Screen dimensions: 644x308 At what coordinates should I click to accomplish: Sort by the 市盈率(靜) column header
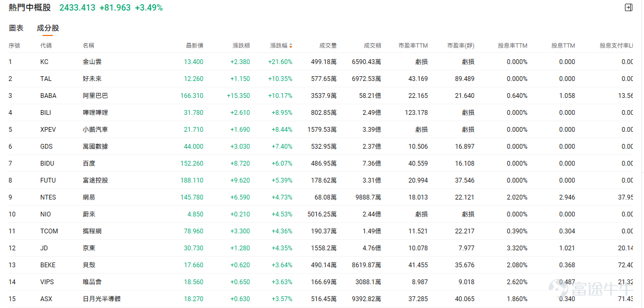(x=461, y=46)
